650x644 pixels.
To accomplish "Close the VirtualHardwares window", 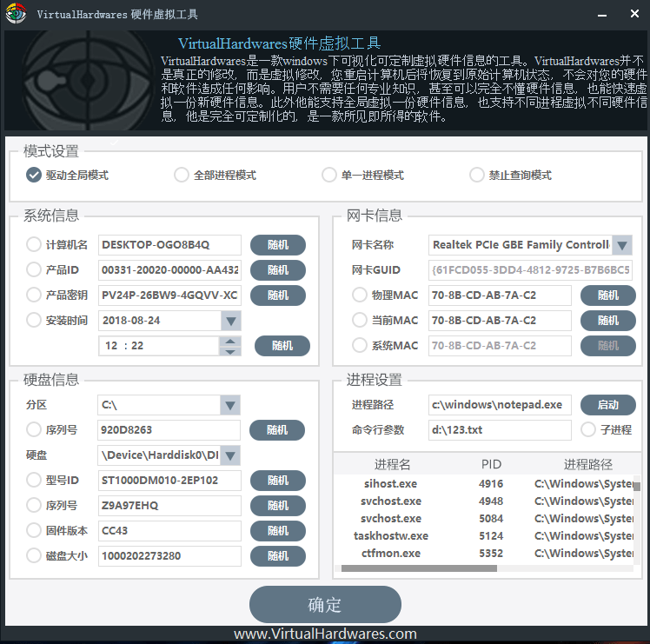I will (634, 14).
